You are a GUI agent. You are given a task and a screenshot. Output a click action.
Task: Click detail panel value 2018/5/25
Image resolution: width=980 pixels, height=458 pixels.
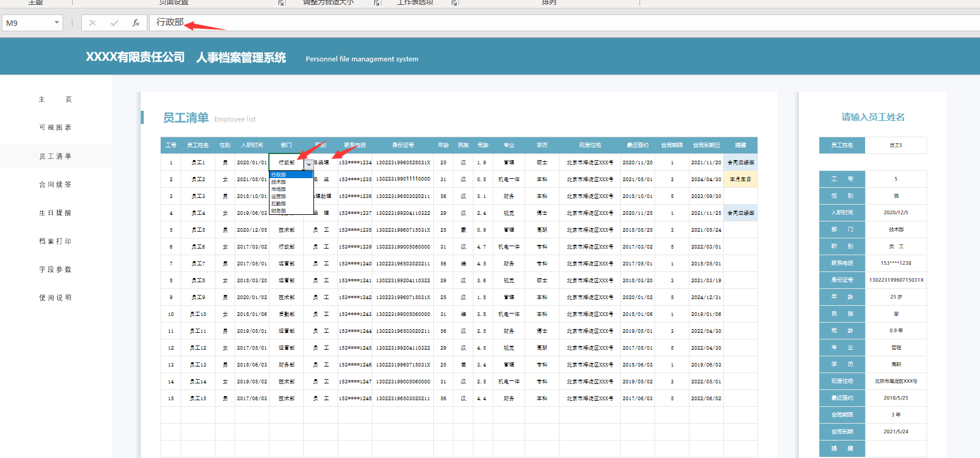tap(896, 398)
